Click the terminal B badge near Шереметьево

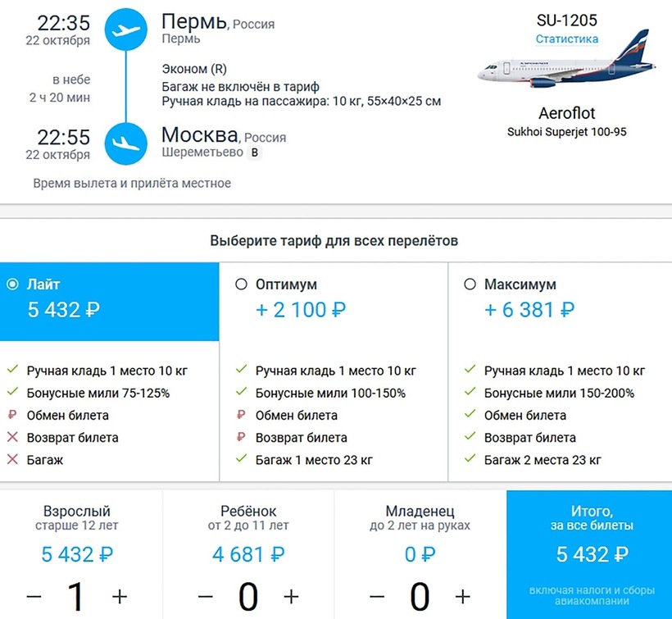[x=254, y=152]
